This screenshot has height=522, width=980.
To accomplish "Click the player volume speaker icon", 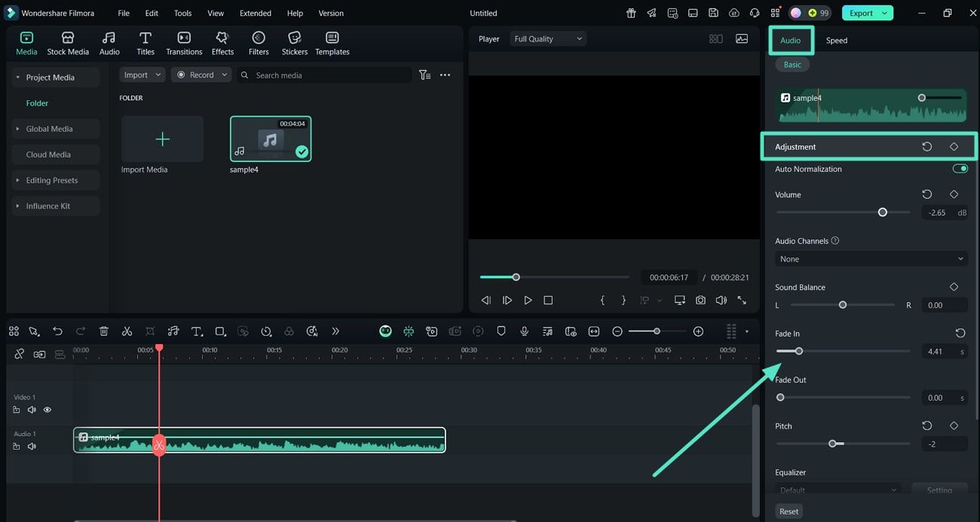I will click(x=721, y=300).
